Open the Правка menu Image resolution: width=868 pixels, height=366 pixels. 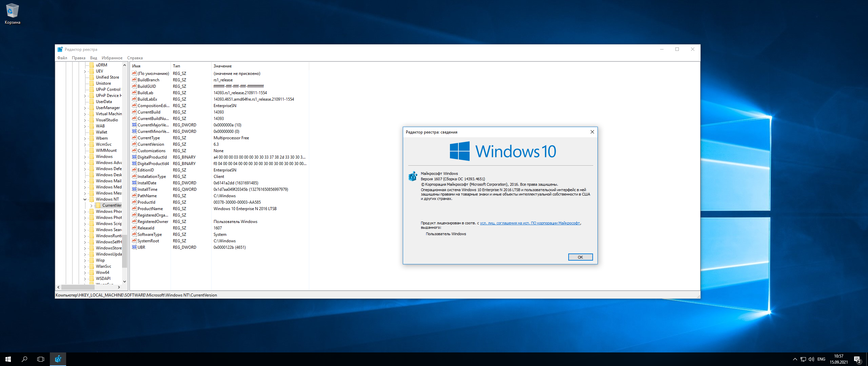coord(79,58)
